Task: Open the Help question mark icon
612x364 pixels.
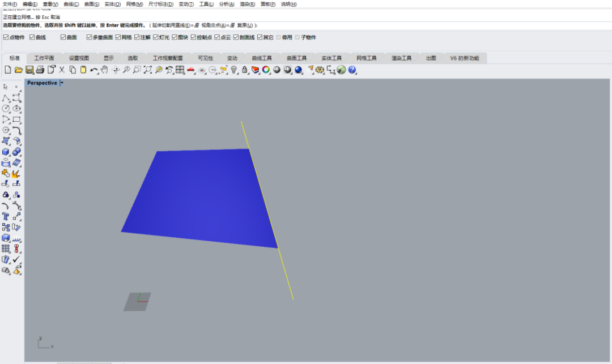Action: pyautogui.click(x=352, y=70)
